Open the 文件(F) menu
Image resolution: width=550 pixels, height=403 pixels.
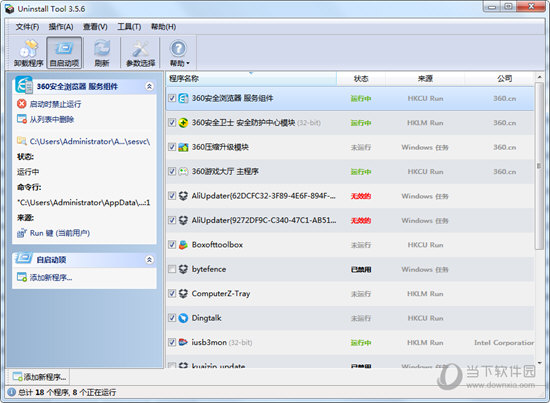(27, 27)
